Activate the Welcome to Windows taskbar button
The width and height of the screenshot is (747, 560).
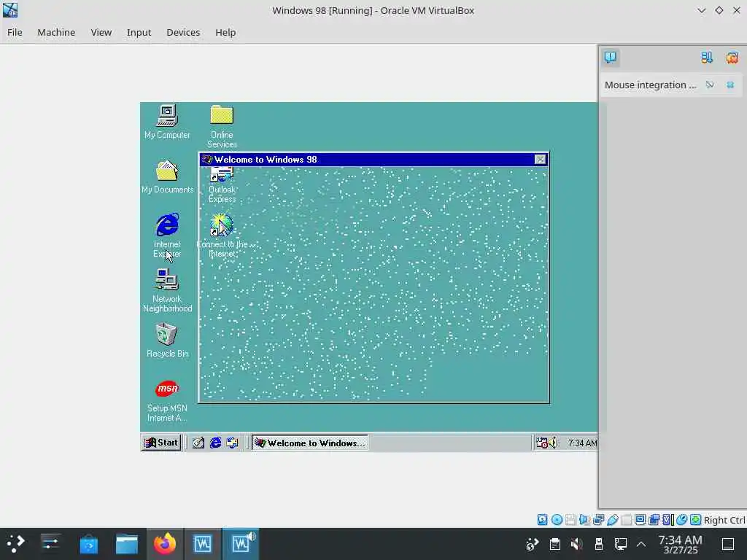(x=309, y=443)
